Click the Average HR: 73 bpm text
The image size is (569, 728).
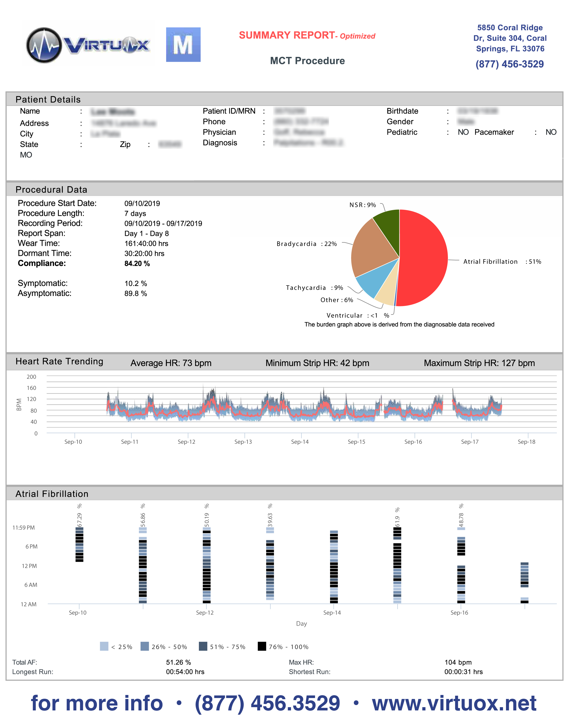click(x=171, y=363)
